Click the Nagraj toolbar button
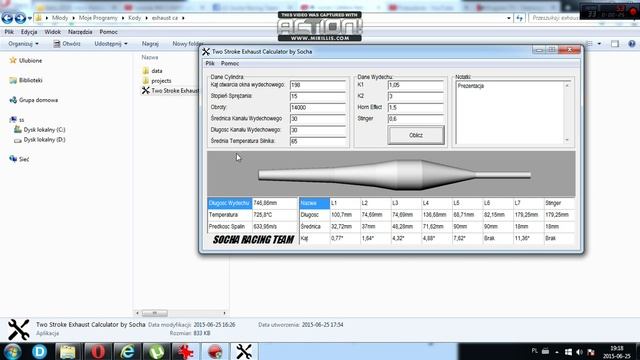640x360 pixels. click(x=150, y=44)
